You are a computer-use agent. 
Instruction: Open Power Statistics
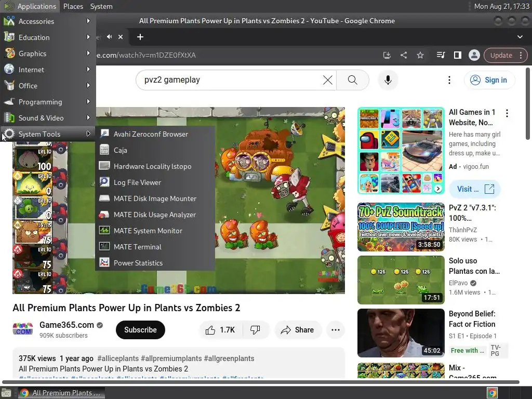tap(155, 263)
